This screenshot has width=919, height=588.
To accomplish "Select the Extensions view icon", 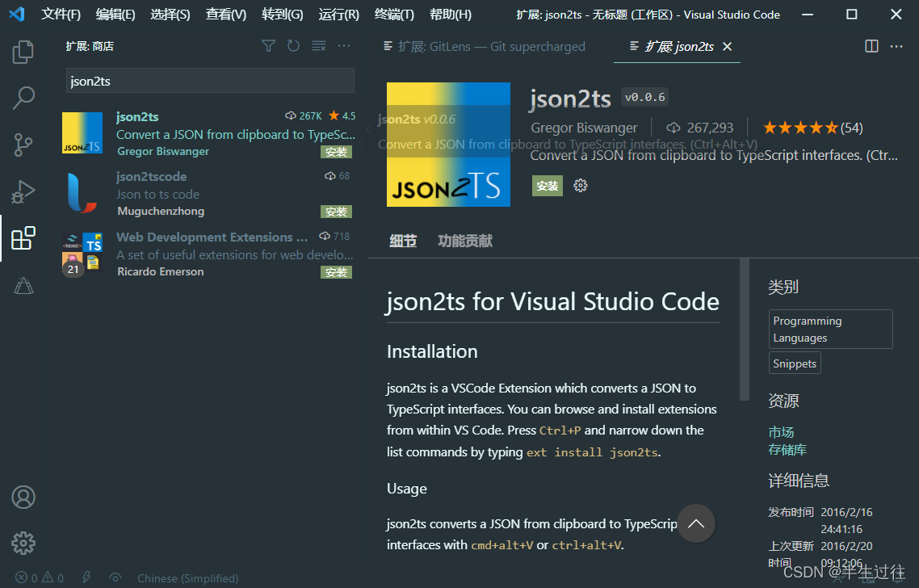I will coord(23,238).
